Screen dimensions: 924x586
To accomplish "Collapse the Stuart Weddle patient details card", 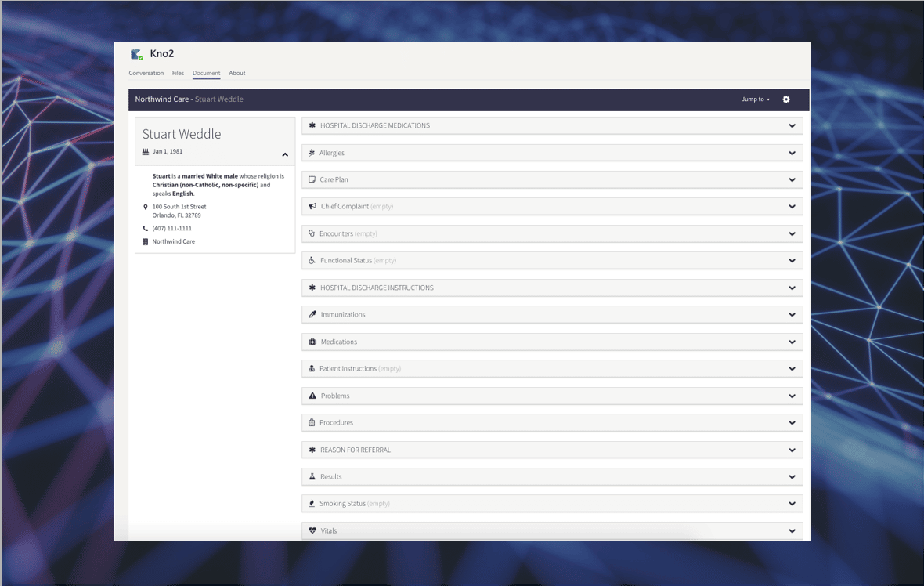I will coord(285,154).
